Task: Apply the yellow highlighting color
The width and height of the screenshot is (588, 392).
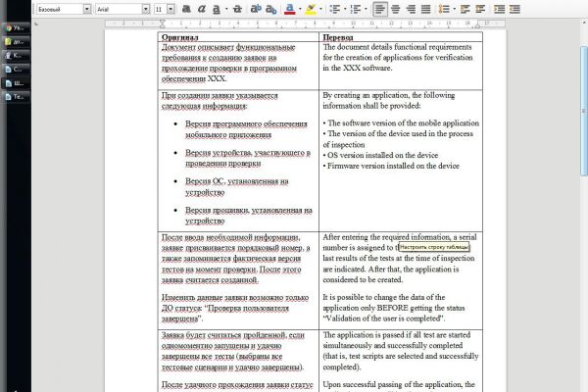Action: (x=311, y=9)
